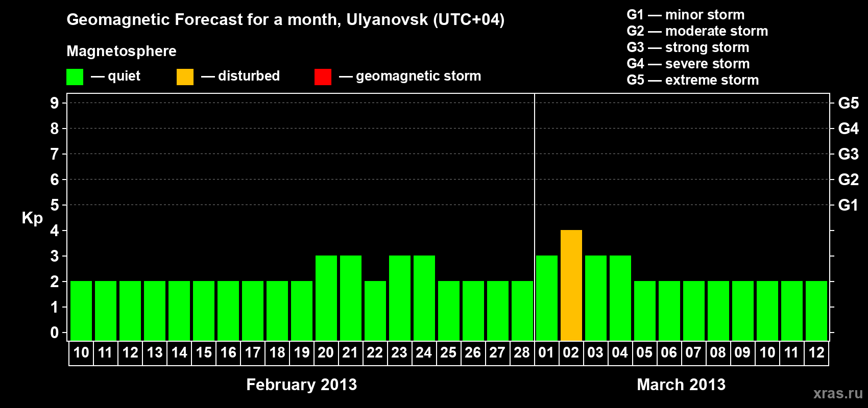
Task: Click the February 2013 month label
Action: [x=301, y=385]
